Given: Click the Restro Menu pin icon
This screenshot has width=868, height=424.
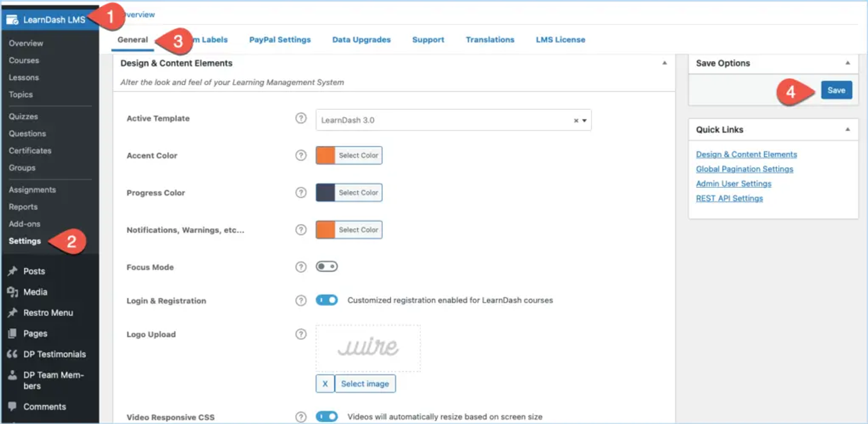Looking at the screenshot, I should (12, 313).
